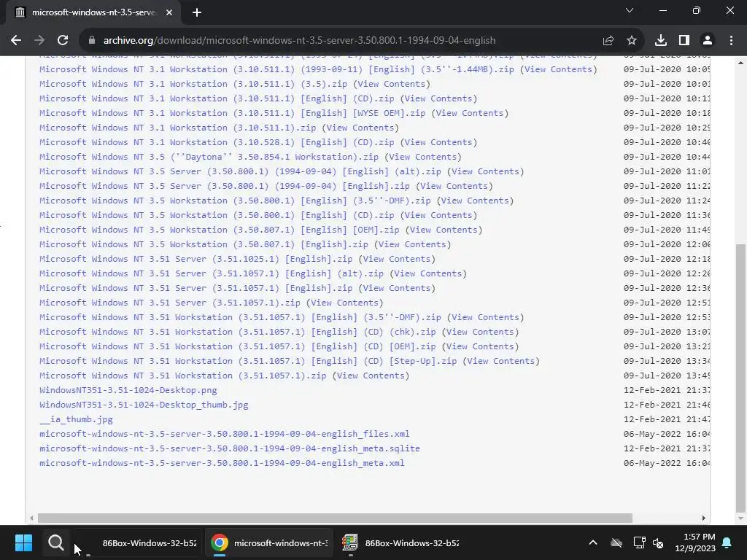Download NT 3.51 Server (3.51.1025.1).zip
The image size is (747, 560).
[196, 259]
